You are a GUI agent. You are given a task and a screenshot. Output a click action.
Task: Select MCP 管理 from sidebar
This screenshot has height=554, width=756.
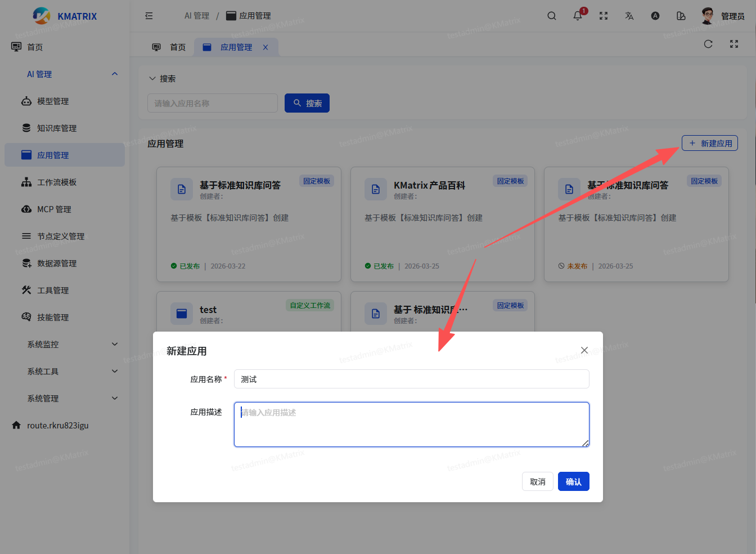54,209
